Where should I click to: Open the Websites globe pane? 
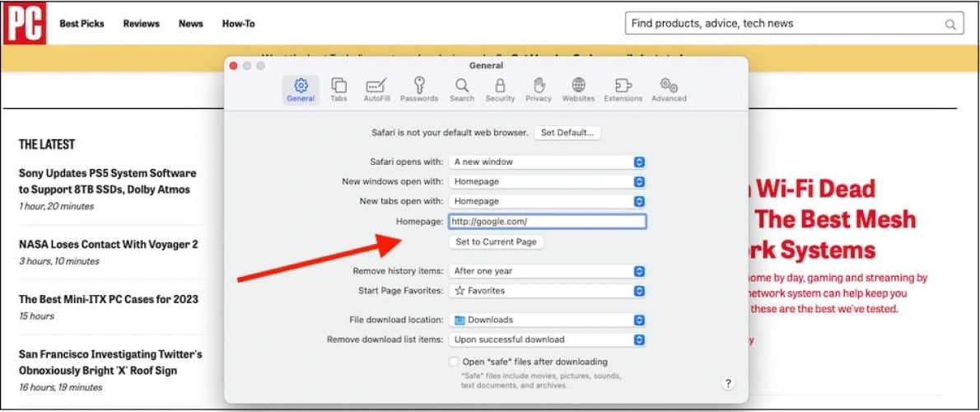pos(578,89)
